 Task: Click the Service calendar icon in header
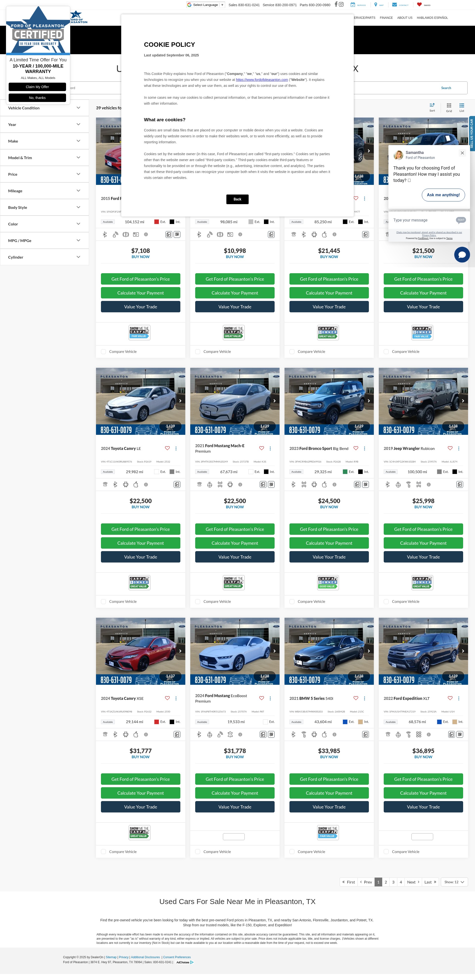(x=353, y=4)
